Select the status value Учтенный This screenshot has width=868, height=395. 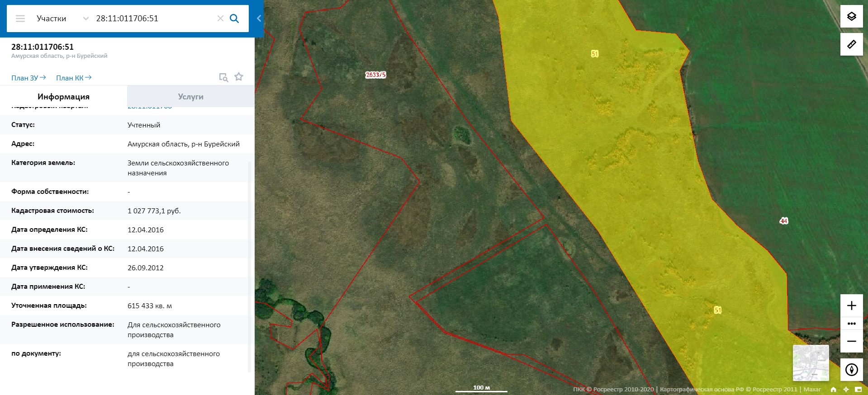click(144, 125)
